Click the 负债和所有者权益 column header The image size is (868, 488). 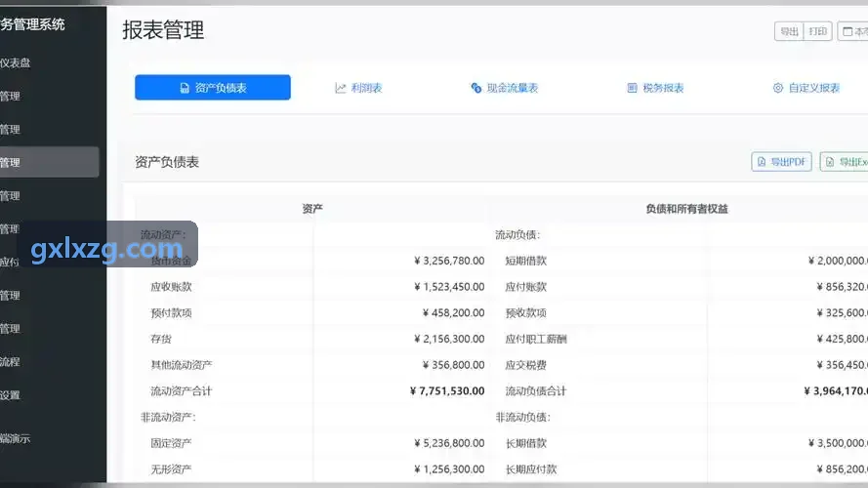click(x=687, y=209)
